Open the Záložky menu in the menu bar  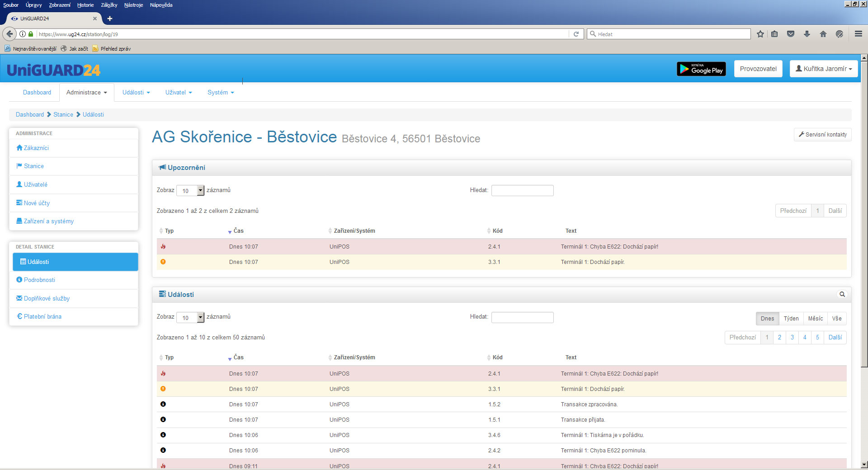pos(109,5)
